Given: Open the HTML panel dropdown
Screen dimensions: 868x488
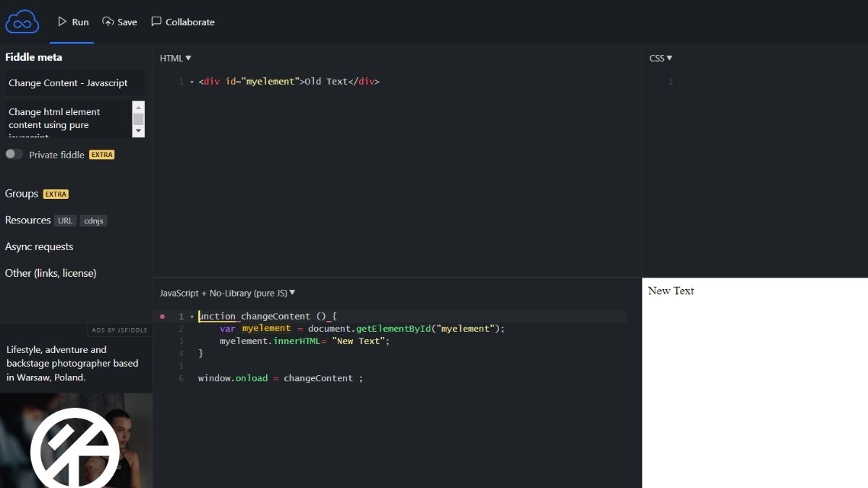Looking at the screenshot, I should (175, 59).
